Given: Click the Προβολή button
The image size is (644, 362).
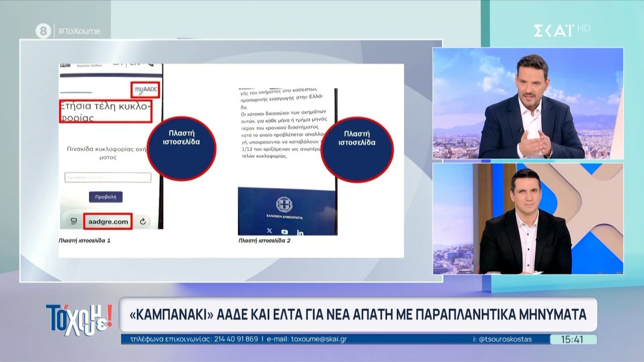Looking at the screenshot, I should [107, 197].
